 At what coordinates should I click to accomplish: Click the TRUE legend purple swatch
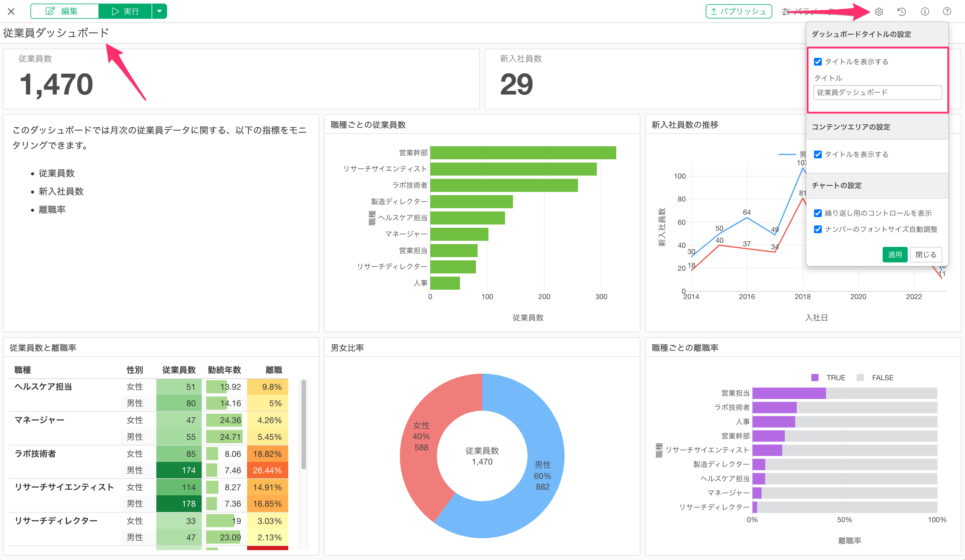pos(815,378)
